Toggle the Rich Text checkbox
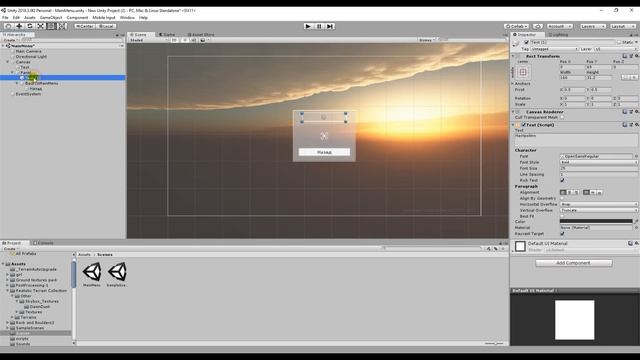The image size is (640, 360). (562, 180)
